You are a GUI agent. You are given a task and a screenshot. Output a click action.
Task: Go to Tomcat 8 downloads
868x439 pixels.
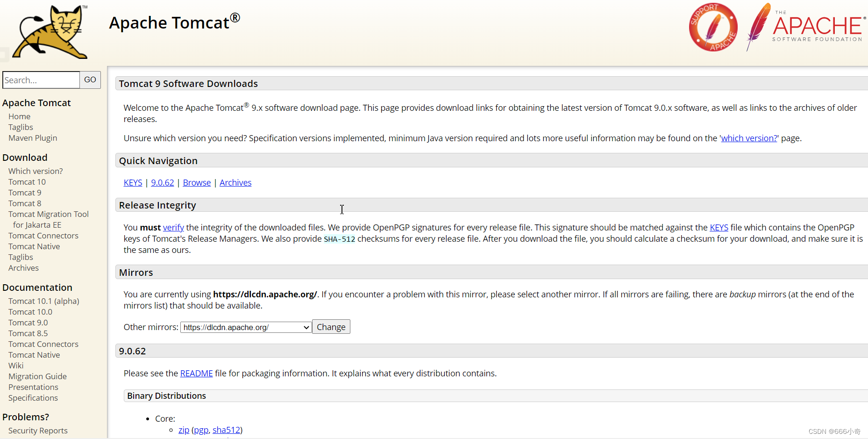coord(25,203)
